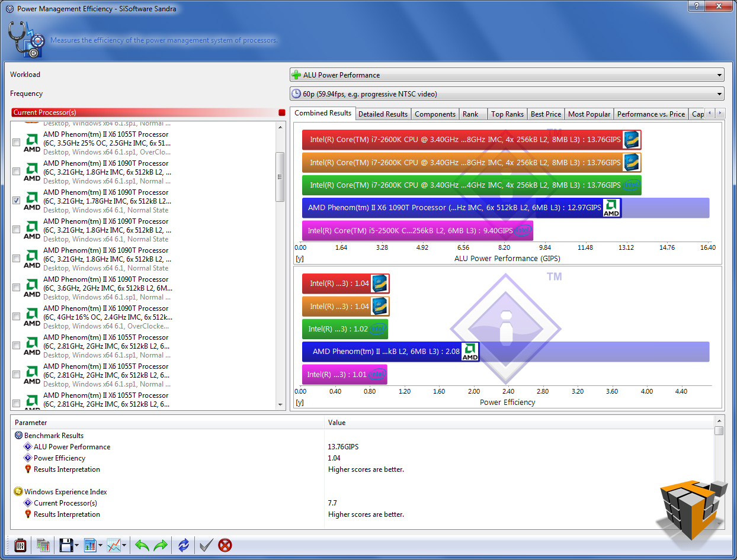737x560 pixels.
Task: Click the Value column header
Action: tap(520, 423)
